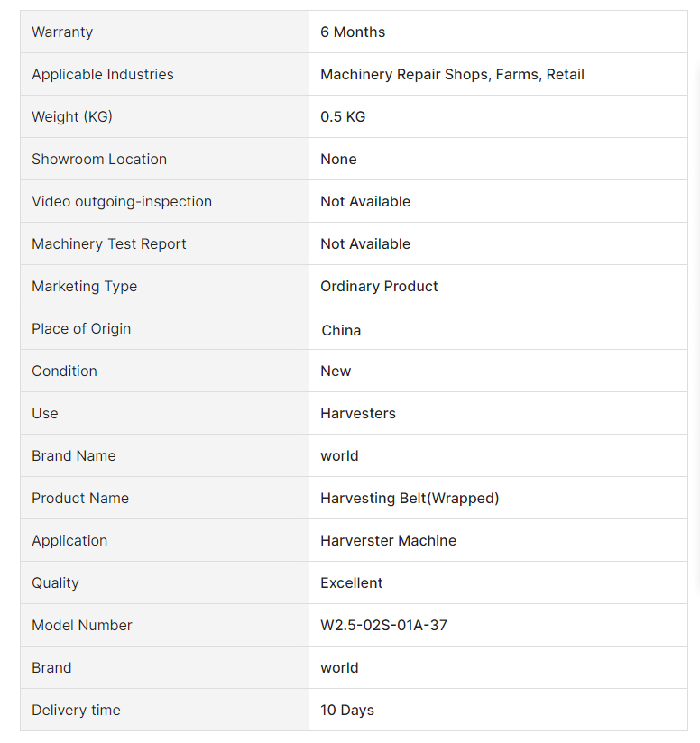Viewport: 700px width, 743px height.
Task: Click the Video outgoing-inspection label
Action: click(x=122, y=201)
